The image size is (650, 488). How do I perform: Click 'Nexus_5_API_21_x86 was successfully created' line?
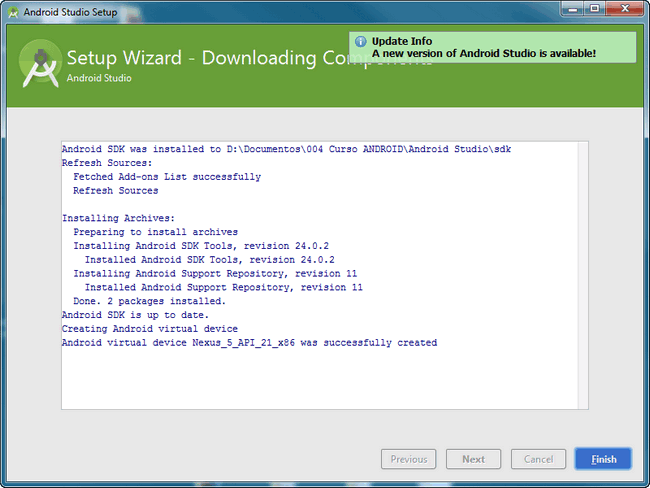[249, 343]
